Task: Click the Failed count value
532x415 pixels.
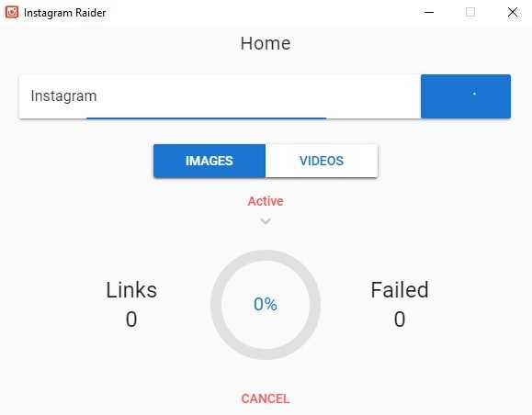Action: click(400, 319)
